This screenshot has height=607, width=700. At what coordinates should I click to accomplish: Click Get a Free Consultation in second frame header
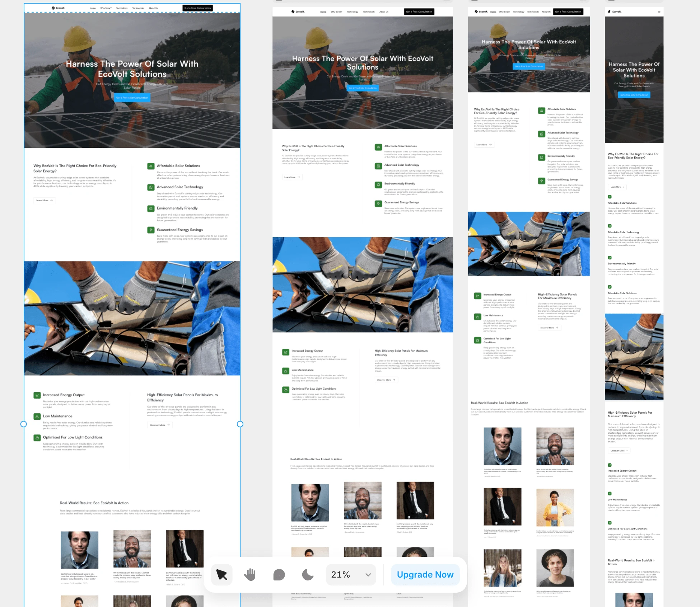coord(419,12)
